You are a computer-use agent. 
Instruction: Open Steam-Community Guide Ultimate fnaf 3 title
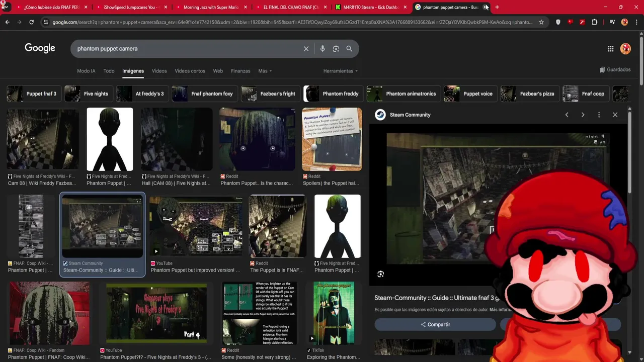click(x=437, y=298)
